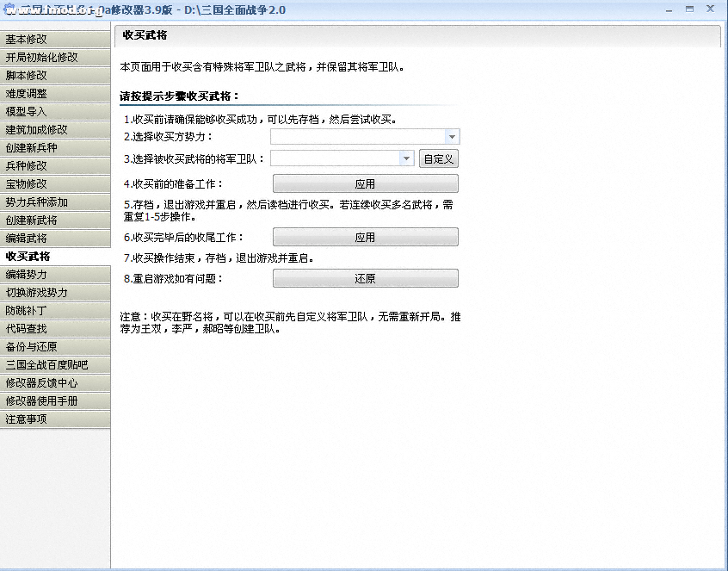Select the 收买武将 tab header
The width and height of the screenshot is (728, 571).
point(145,35)
